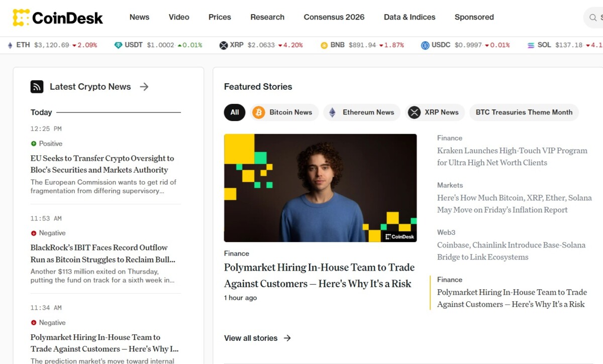Viewport: 603px width, 364px height.
Task: Filter stories by Bitcoin News
Action: coord(282,112)
